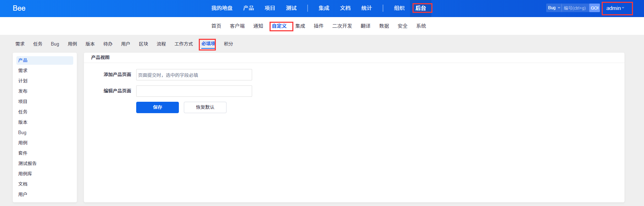Open the admin user dropdown
The image size is (644, 206).
click(x=615, y=8)
